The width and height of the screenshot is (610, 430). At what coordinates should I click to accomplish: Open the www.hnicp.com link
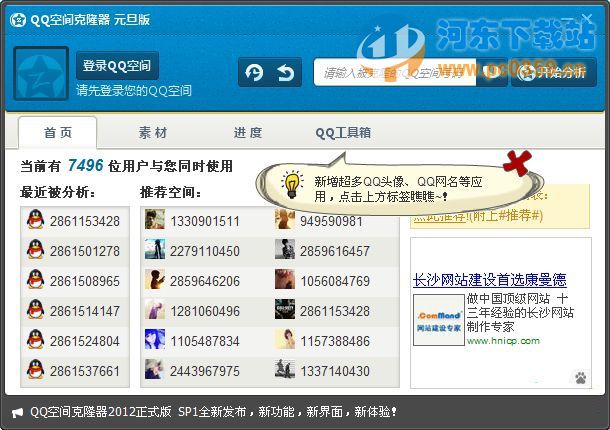tap(503, 341)
